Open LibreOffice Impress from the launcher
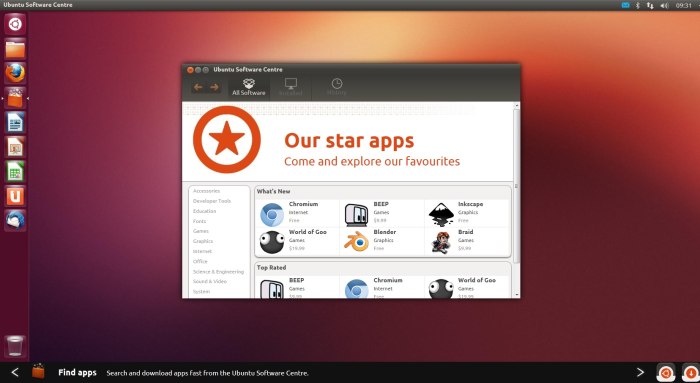Image resolution: width=700 pixels, height=383 pixels. (x=15, y=147)
